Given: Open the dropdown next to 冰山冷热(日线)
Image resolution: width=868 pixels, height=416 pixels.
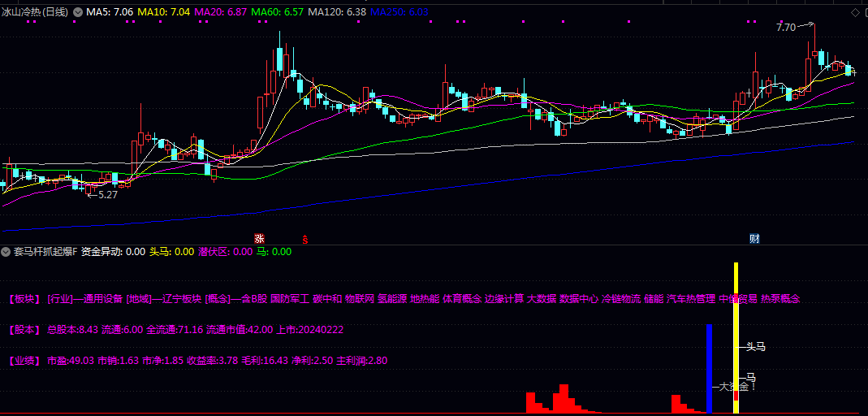Looking at the screenshot, I should click(x=77, y=12).
